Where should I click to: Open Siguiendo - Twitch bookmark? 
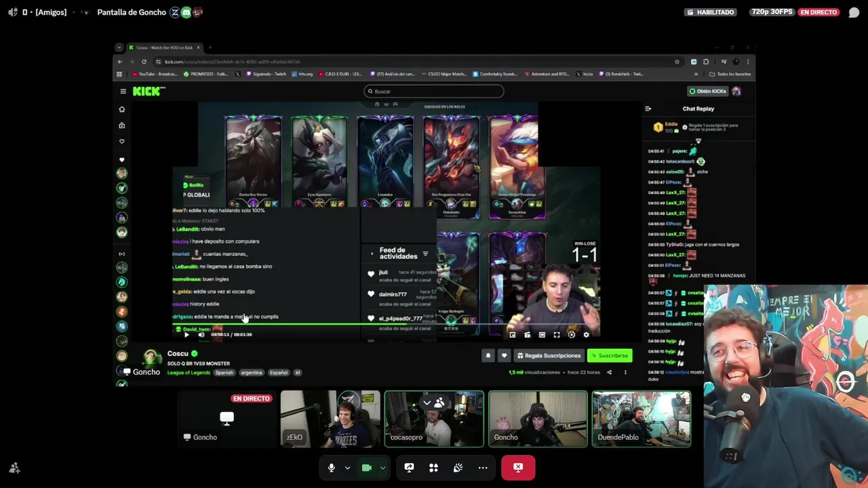pyautogui.click(x=267, y=74)
